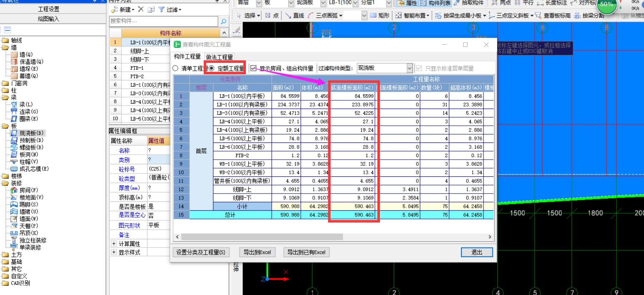Choose the 矩形 rectangle draw tool
Image resolution: width=644 pixels, height=295 pixels.
pyautogui.click(x=380, y=15)
